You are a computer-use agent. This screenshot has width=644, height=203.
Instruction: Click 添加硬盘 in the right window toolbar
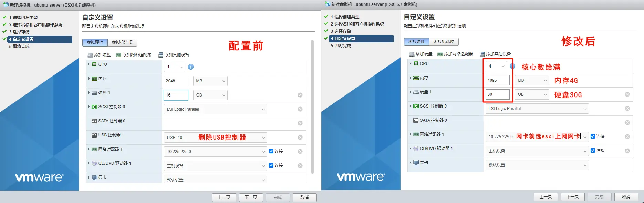click(421, 54)
